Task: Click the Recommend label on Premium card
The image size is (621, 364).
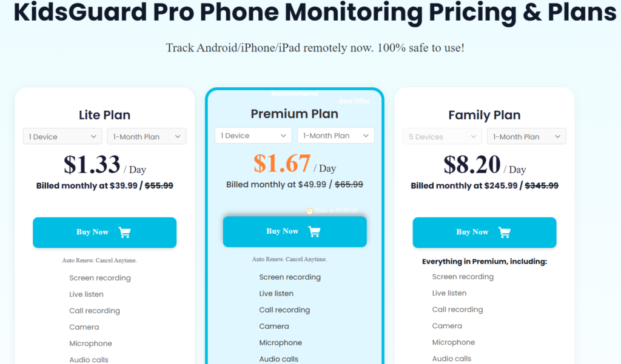Action: (295, 94)
